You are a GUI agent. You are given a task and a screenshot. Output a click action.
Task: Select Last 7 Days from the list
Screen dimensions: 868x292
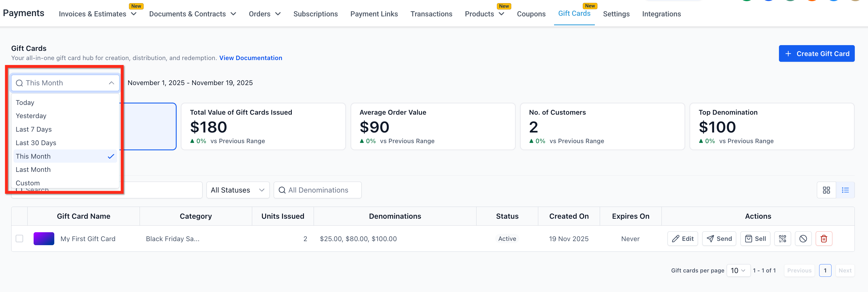tap(34, 130)
